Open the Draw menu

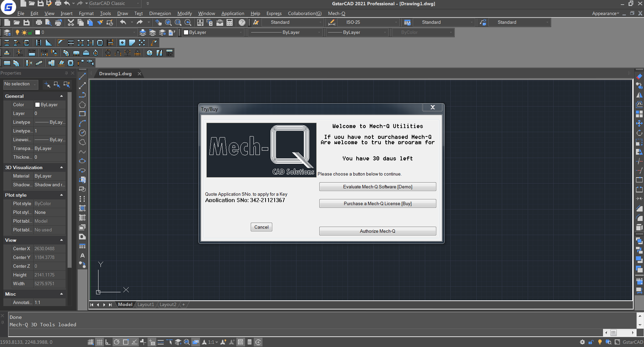pyautogui.click(x=122, y=14)
